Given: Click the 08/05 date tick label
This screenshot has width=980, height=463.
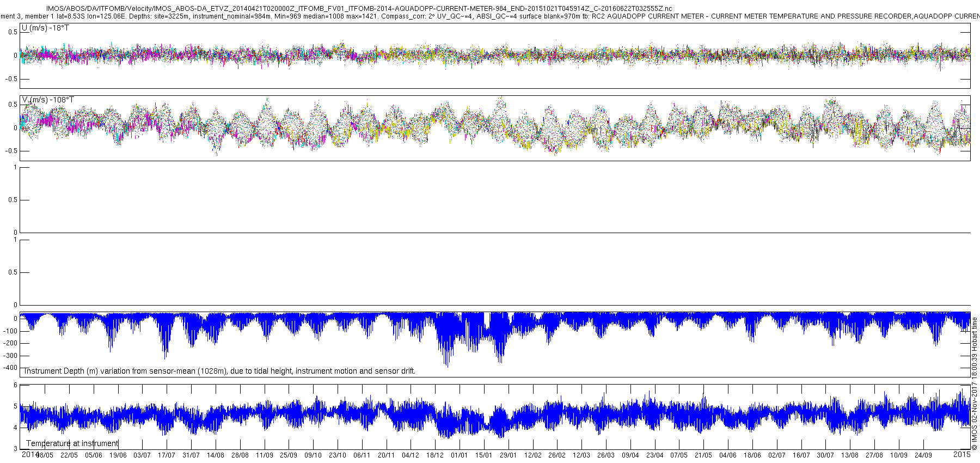Looking at the screenshot, I should point(45,455).
